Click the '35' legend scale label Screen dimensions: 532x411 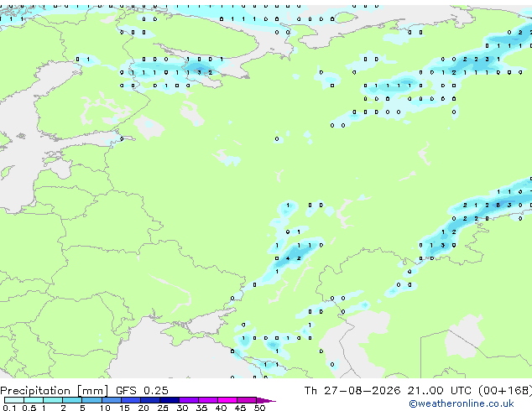(201, 408)
